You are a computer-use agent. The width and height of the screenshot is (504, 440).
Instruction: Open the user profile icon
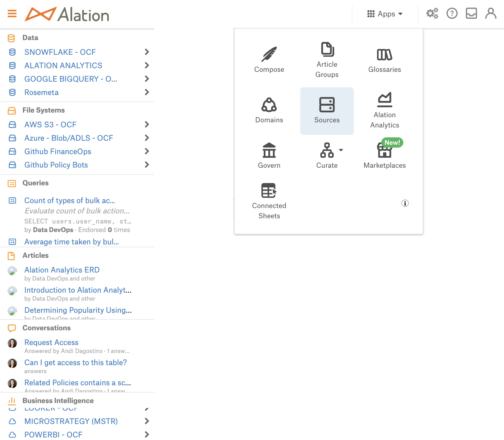tap(491, 13)
